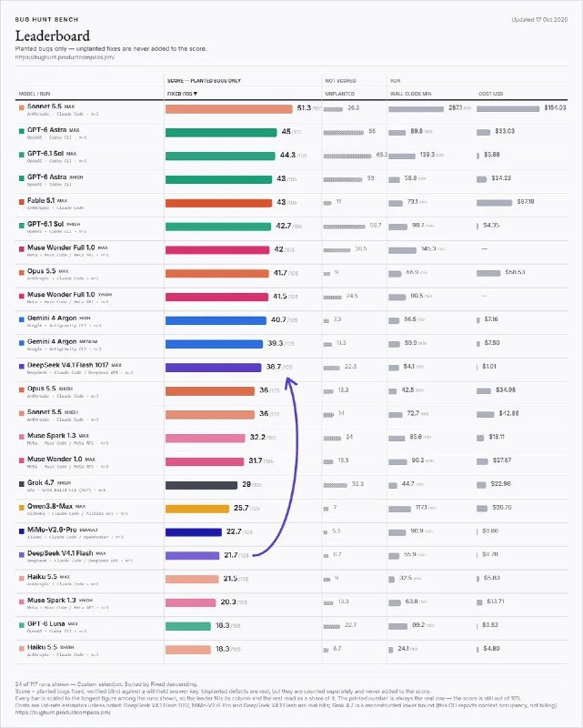Click the green score bar for GPT-6 Astra MAX
This screenshot has width=583, height=728.
pyautogui.click(x=221, y=132)
